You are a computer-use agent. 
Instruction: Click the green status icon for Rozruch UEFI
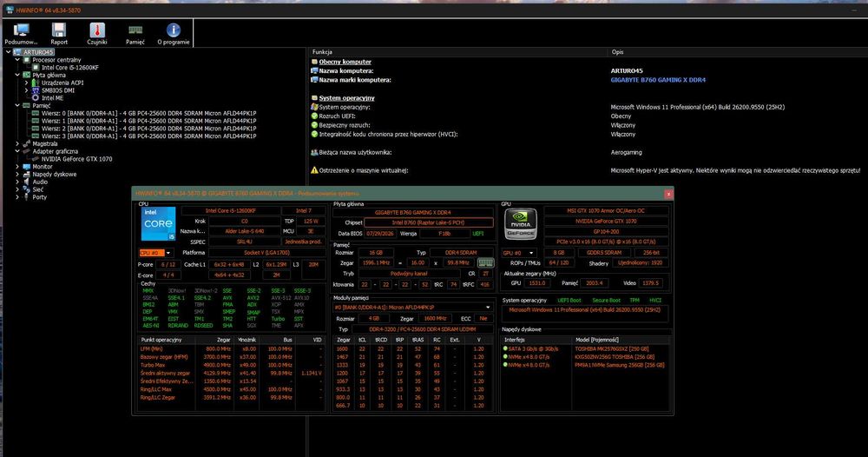click(314, 116)
